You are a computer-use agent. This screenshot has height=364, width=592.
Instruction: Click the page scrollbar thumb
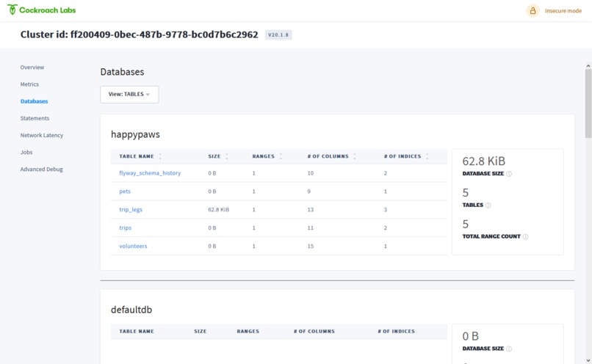[x=588, y=103]
